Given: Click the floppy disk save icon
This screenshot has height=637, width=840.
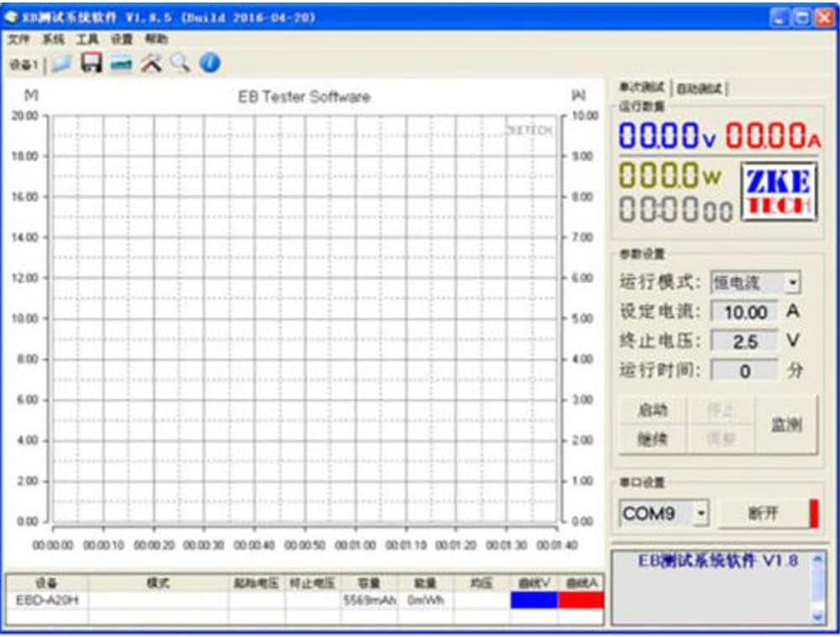Looking at the screenshot, I should pyautogui.click(x=92, y=63).
